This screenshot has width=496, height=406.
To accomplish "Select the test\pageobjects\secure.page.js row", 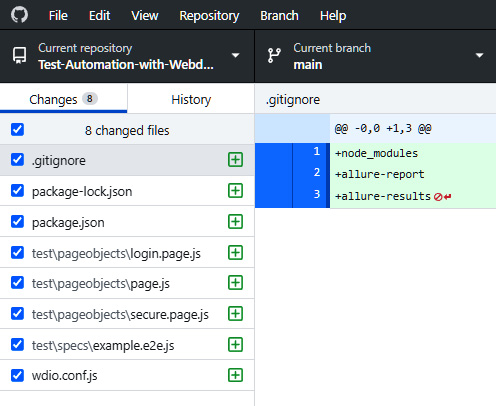I will pos(127,314).
